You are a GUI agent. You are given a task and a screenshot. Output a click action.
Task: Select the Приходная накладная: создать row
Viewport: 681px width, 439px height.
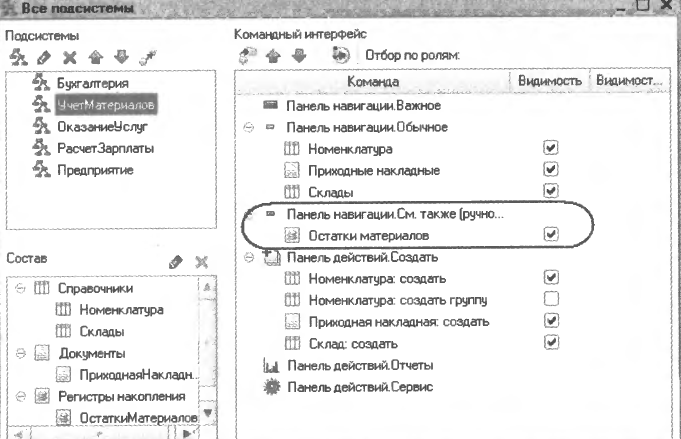pos(399,322)
